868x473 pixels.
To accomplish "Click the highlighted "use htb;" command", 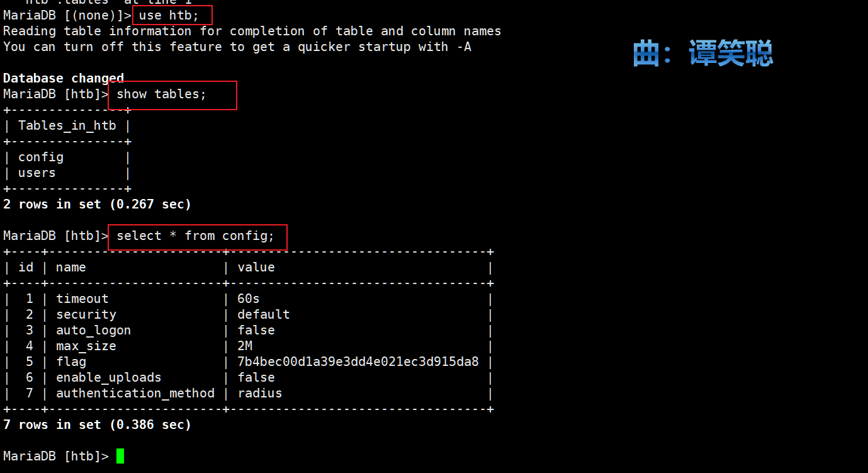I will [169, 15].
